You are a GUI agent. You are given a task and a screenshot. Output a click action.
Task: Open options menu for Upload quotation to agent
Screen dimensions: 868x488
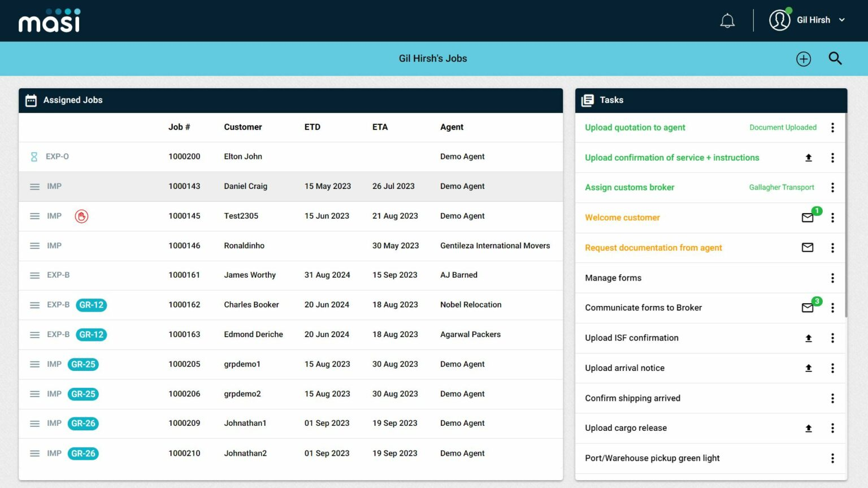coord(832,128)
